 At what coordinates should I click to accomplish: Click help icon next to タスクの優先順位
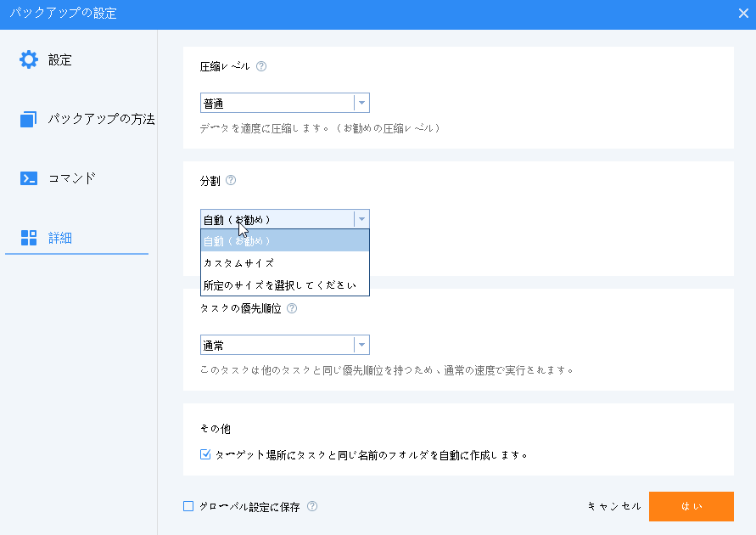(x=292, y=309)
